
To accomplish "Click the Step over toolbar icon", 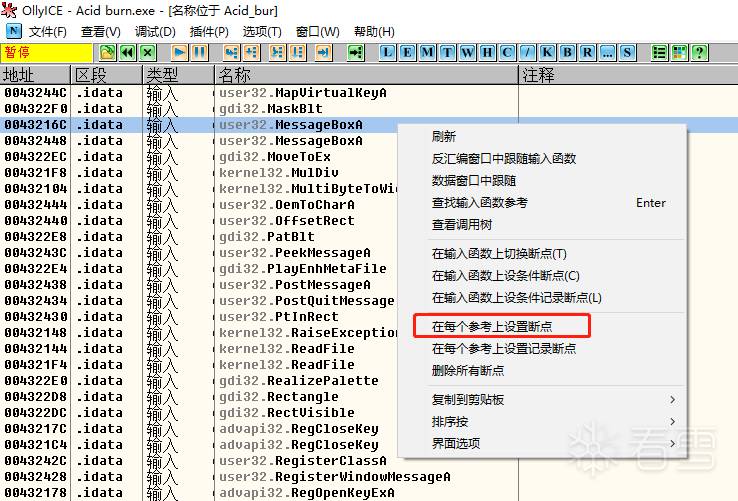I will pyautogui.click(x=251, y=52).
